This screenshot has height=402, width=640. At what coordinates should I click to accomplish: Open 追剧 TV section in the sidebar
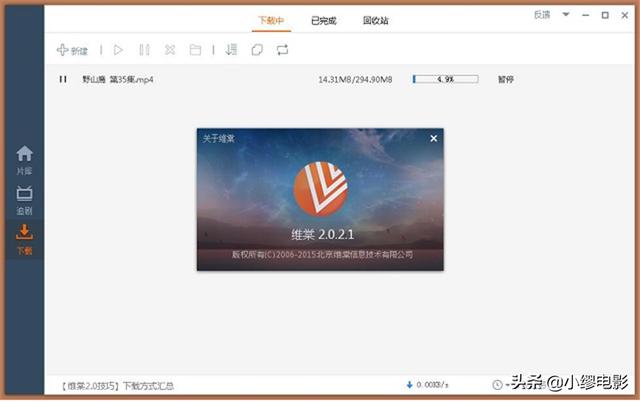pos(24,200)
